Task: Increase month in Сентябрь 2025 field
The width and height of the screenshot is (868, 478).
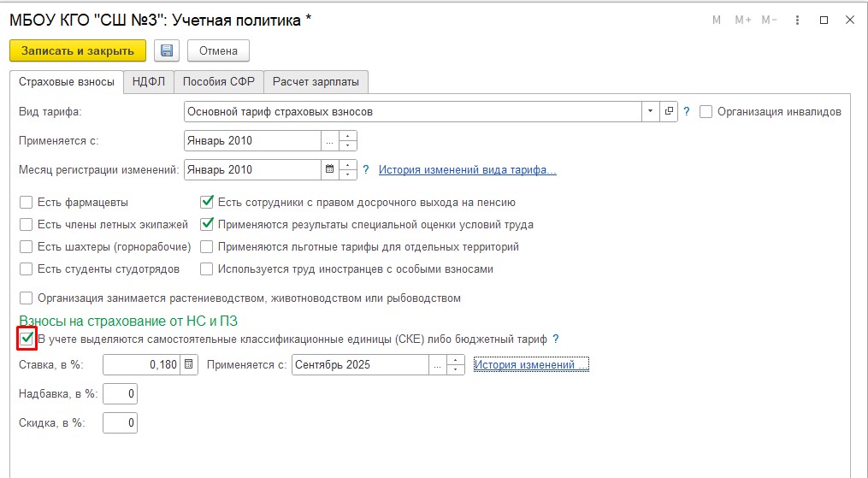Action: tap(456, 360)
